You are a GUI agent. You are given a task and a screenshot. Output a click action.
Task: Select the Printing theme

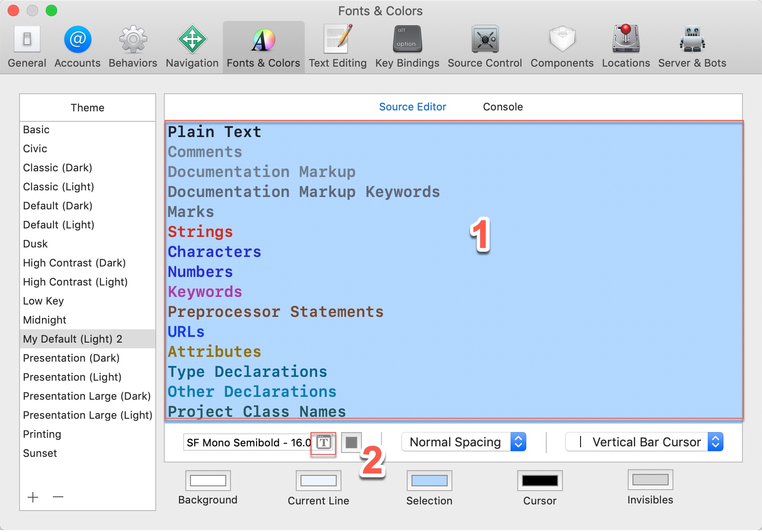88,434
